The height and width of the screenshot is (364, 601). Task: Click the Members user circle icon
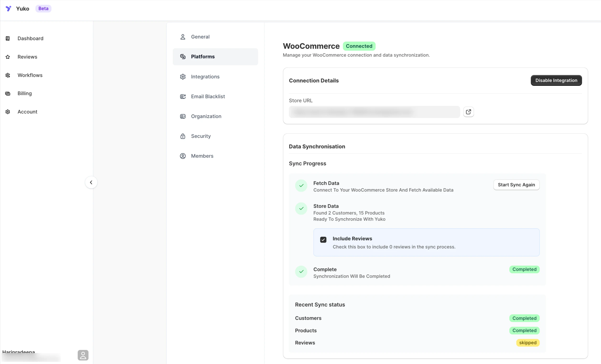(183, 156)
